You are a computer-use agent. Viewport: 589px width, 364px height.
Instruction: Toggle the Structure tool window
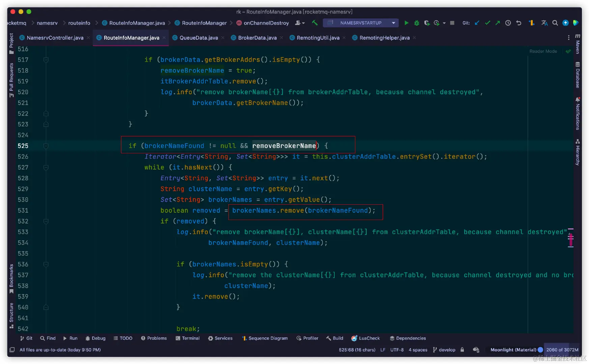click(11, 315)
